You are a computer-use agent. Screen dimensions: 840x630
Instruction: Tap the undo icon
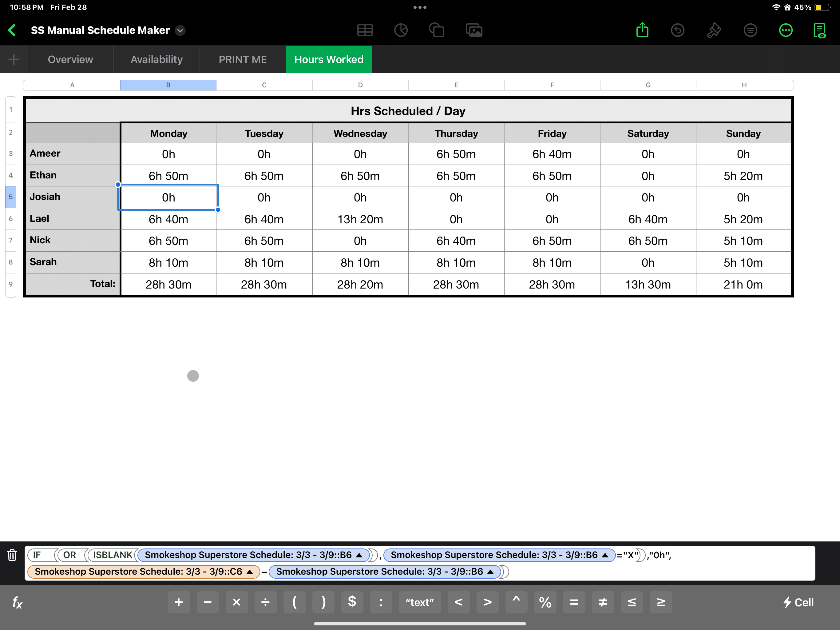[x=677, y=30]
